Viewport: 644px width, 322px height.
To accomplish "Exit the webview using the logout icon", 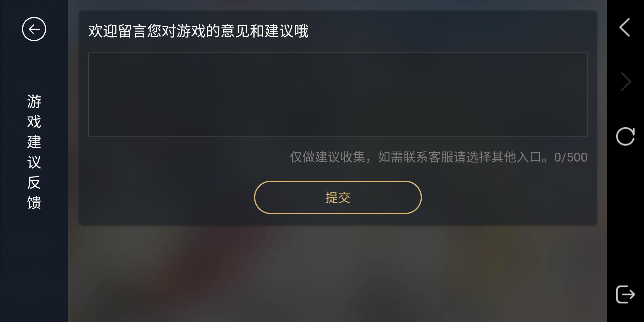I will (x=625, y=294).
